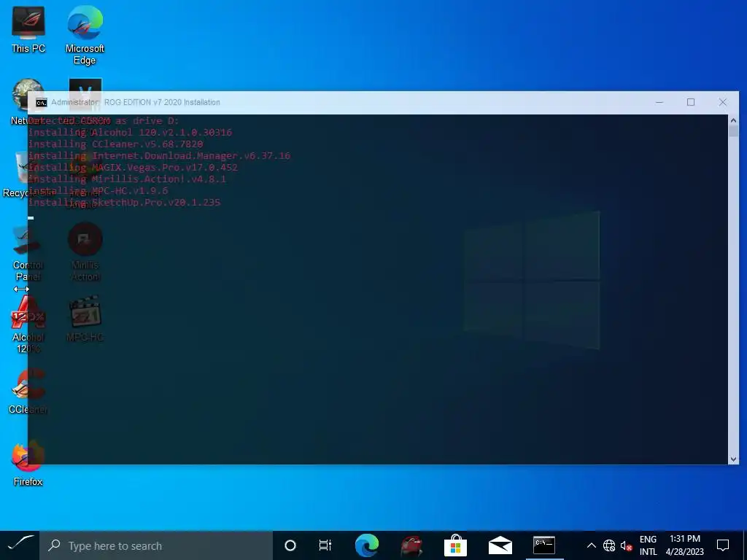
Task: Click the line 'installing MAGIX.Vegas.Pro.v17.0.452'
Action: click(x=133, y=167)
